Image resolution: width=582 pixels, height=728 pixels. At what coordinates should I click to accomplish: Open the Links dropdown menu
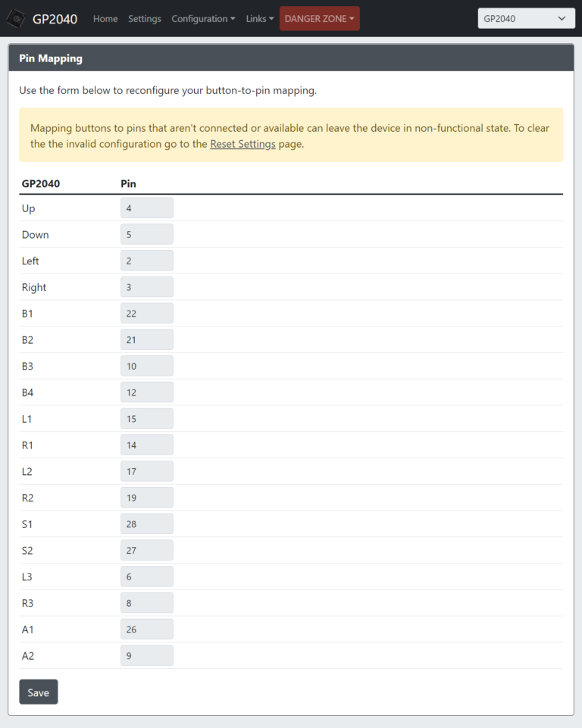point(260,19)
